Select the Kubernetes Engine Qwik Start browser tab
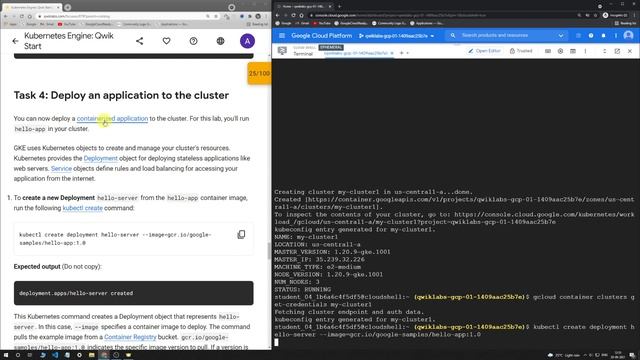 (x=32, y=7)
